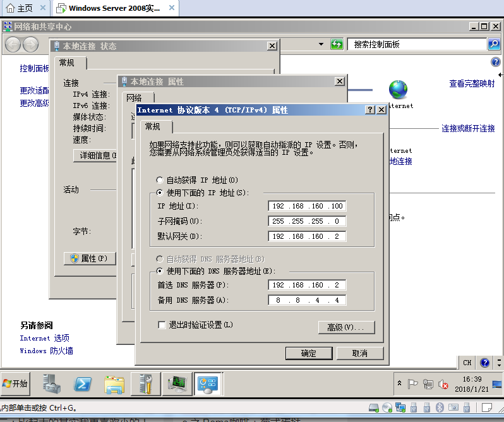Click the subnet mask input field
This screenshot has width=504, height=422.
(307, 221)
